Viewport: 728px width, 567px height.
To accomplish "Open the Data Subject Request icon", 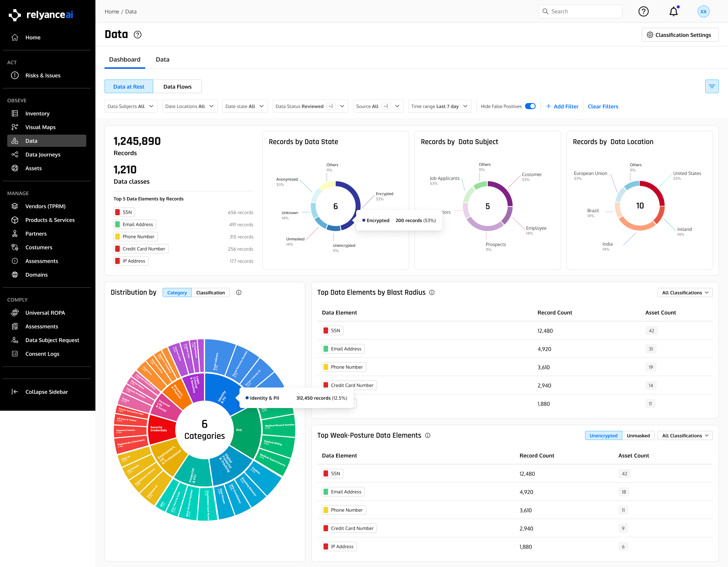I will click(x=15, y=340).
